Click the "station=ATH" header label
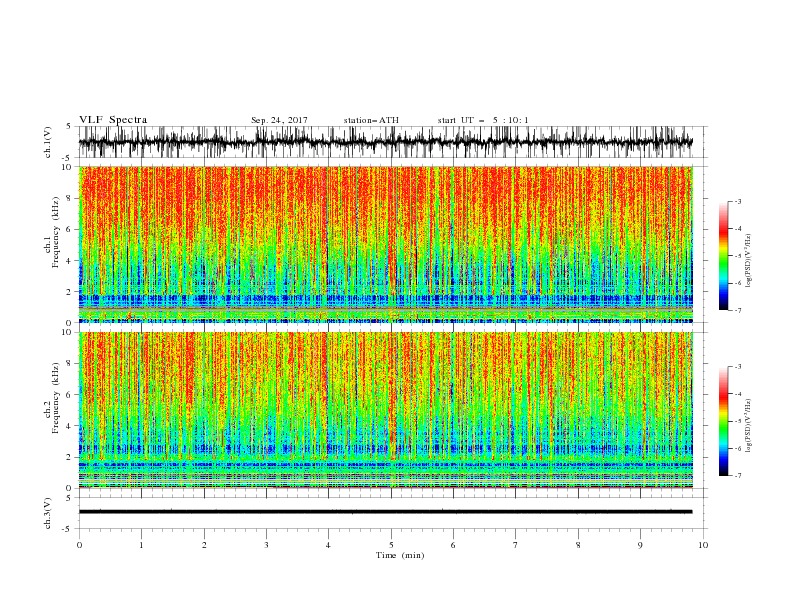This screenshot has width=792, height=612. [371, 120]
